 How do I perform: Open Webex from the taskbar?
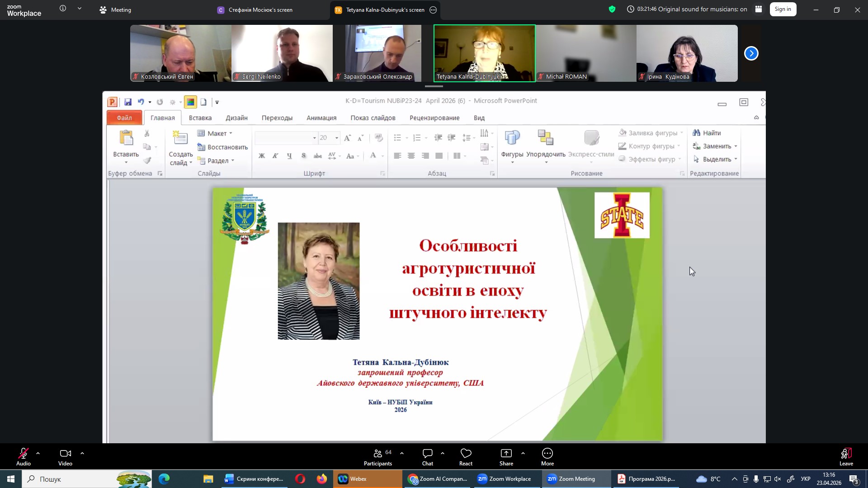(358, 479)
